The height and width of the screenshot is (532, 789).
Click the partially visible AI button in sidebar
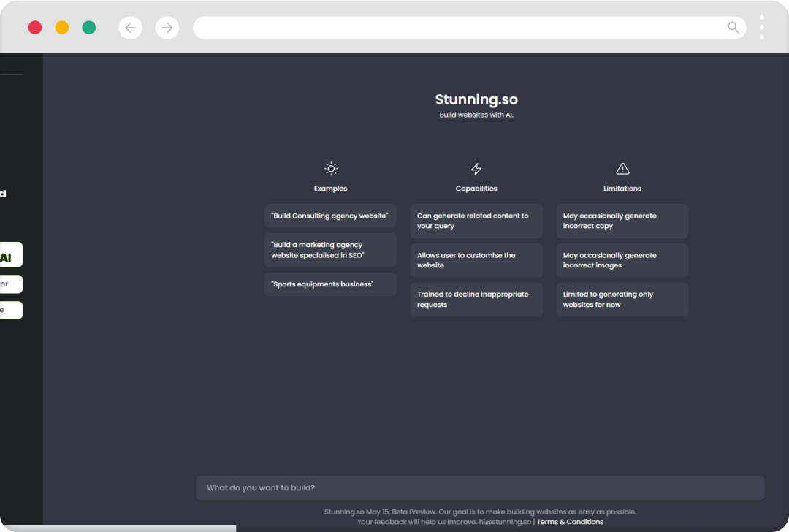[11, 255]
